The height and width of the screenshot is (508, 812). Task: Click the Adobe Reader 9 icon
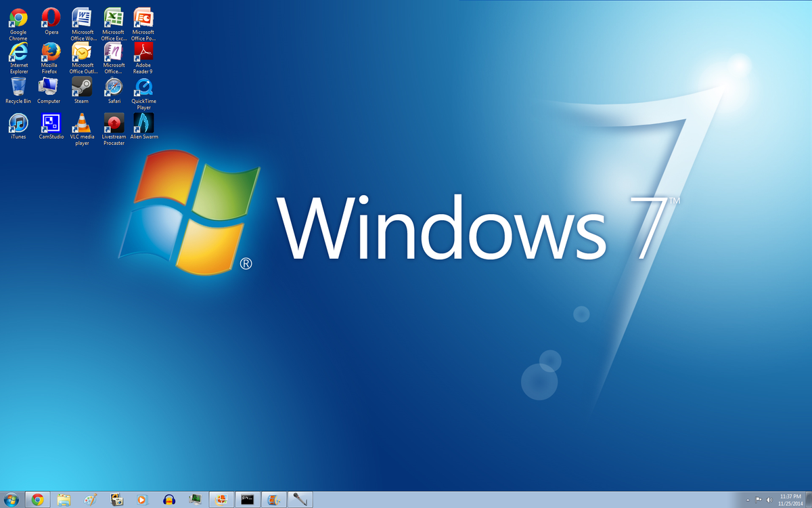pyautogui.click(x=143, y=58)
